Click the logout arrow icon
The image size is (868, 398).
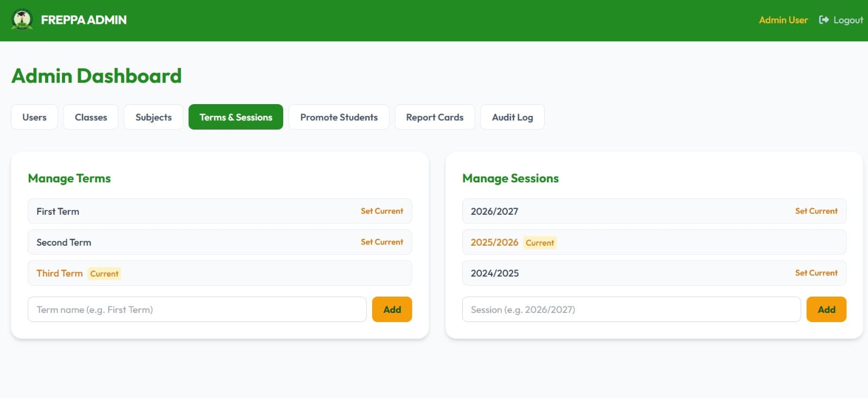pyautogui.click(x=824, y=20)
